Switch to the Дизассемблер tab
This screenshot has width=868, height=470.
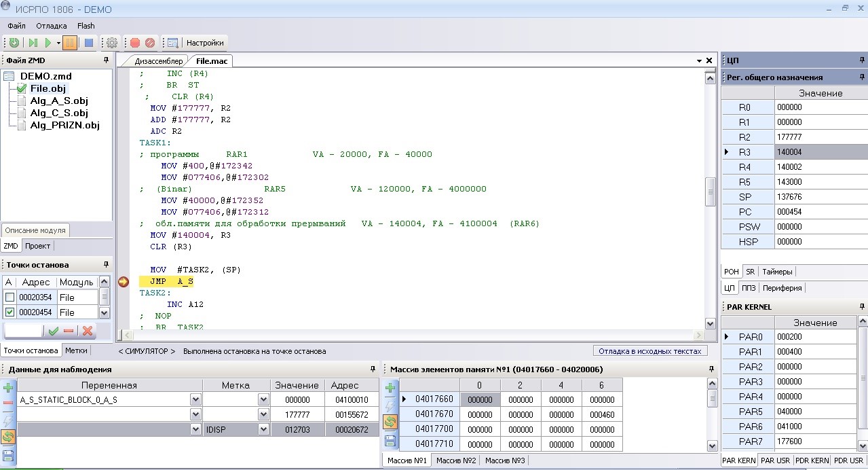(x=158, y=61)
